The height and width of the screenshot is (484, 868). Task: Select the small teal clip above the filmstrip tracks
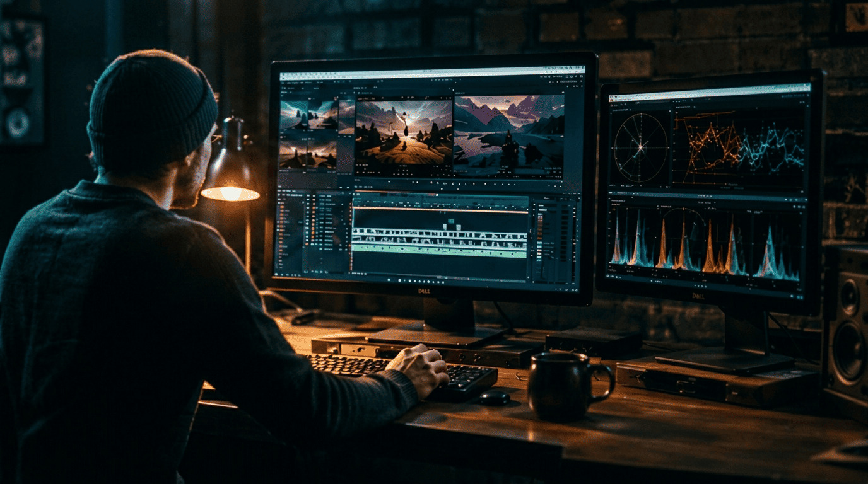[x=450, y=222]
